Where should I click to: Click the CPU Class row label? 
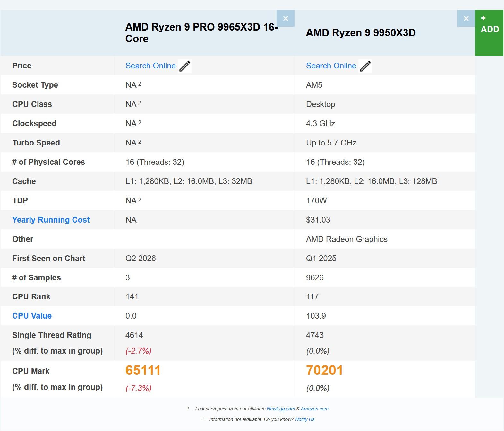pos(32,104)
